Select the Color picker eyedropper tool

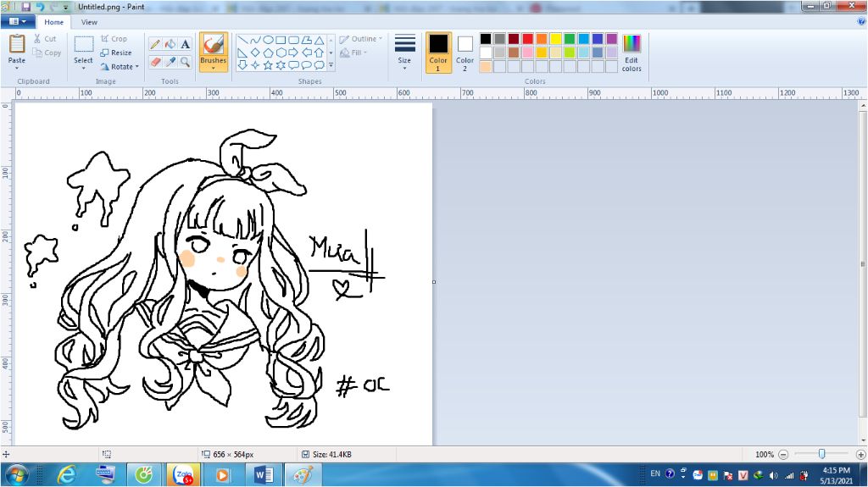[170, 62]
